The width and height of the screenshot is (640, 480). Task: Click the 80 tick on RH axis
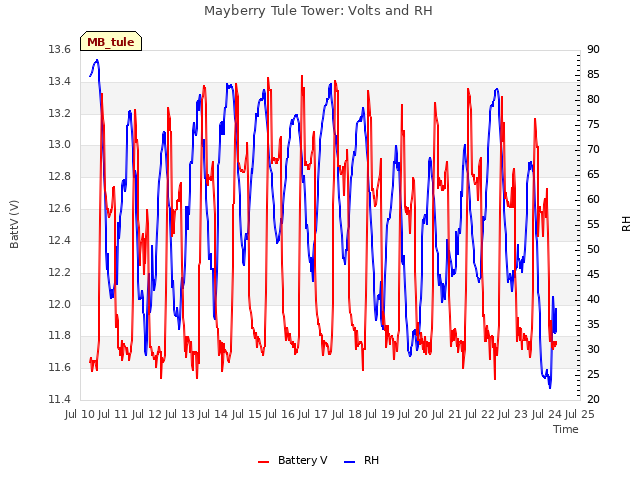(x=593, y=100)
